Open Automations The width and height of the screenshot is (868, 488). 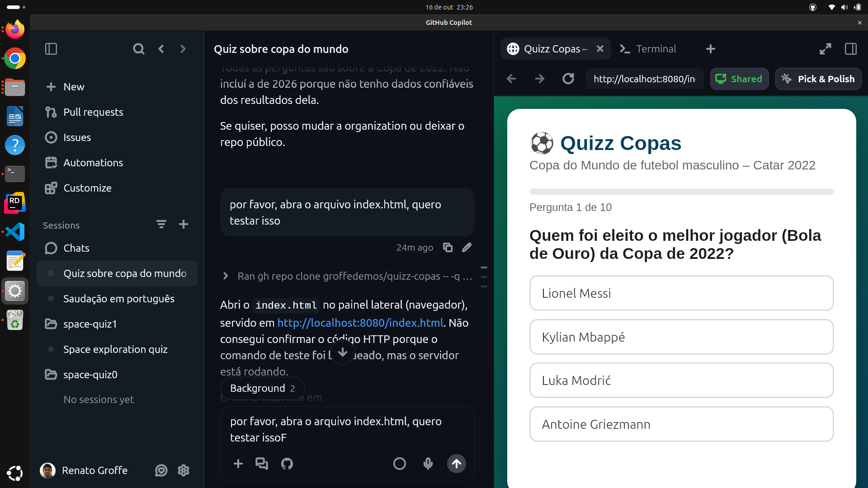pyautogui.click(x=117, y=163)
